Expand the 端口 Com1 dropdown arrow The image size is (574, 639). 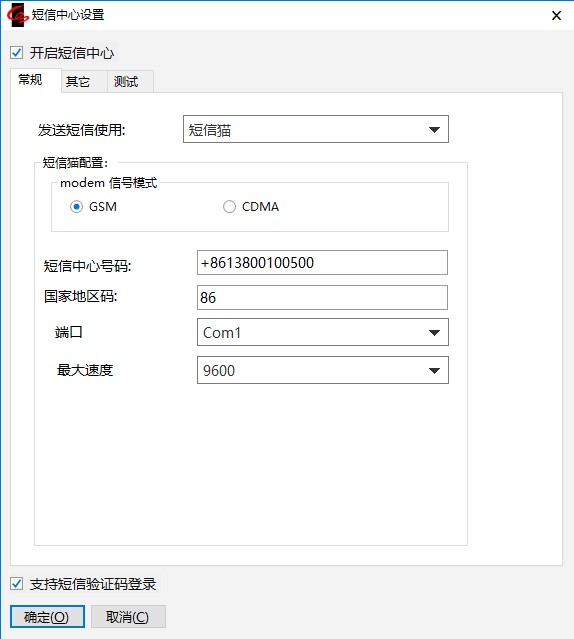(434, 333)
